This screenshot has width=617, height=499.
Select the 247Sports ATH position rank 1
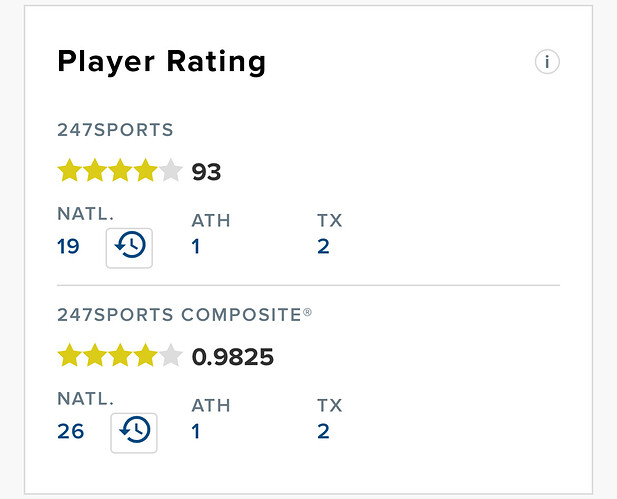pos(196,245)
